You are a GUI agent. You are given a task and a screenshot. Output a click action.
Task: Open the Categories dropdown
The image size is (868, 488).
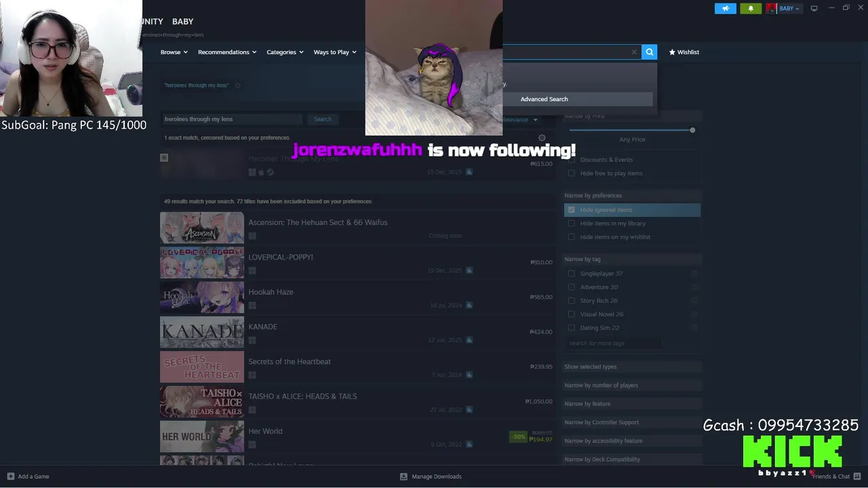pos(285,52)
